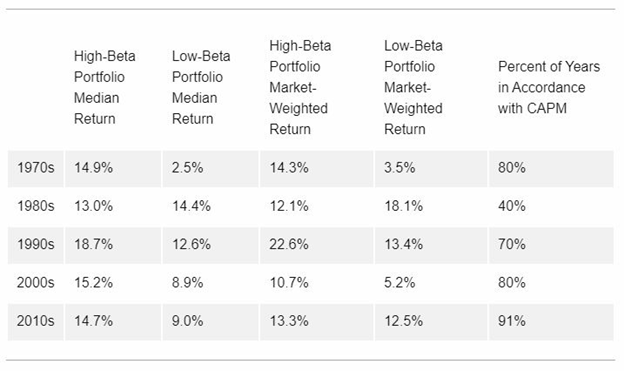This screenshot has height=371, width=624.
Task: Select the 1980s row label
Action: click(x=35, y=206)
